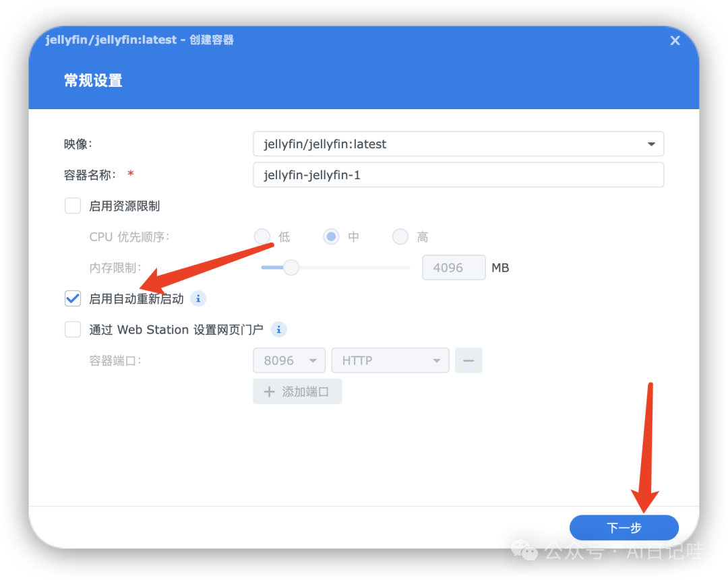Uncheck 启用自动重新启动 checkbox
This screenshot has height=580, width=728.
73,298
